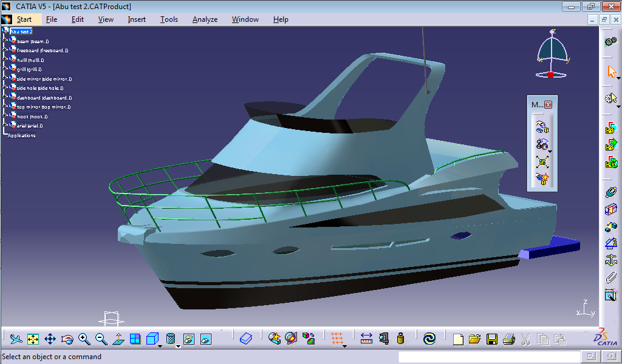Select the Measure Item tool
This screenshot has height=364, width=622.
pos(542,144)
